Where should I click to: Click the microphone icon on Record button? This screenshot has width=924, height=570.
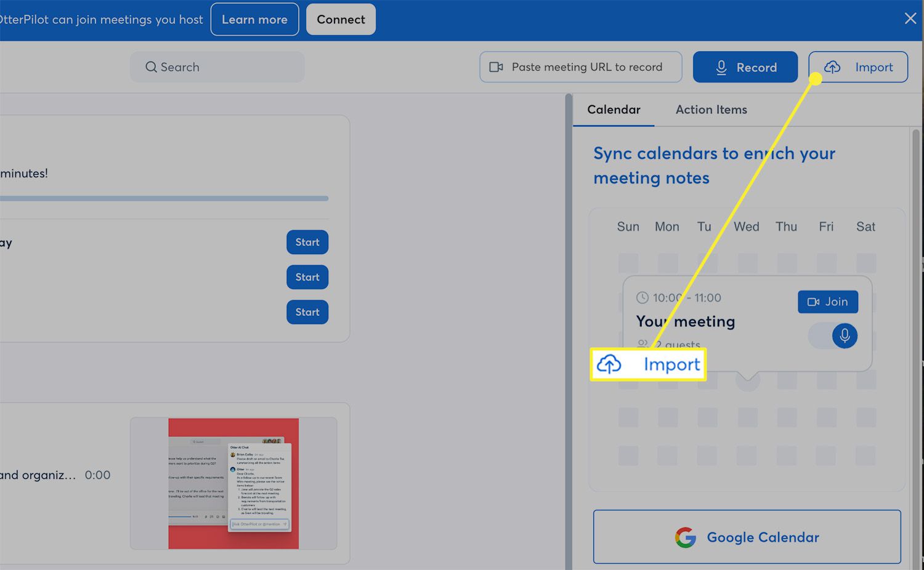pyautogui.click(x=721, y=68)
